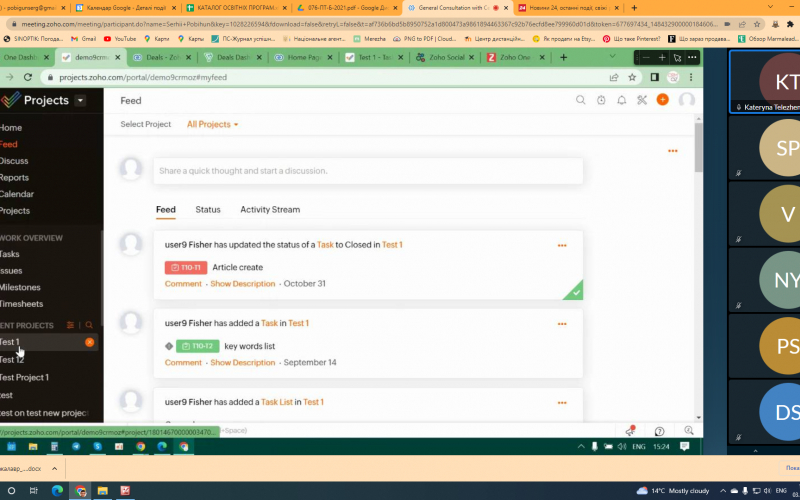Viewport: 800px width, 500px height.
Task: Click the zoom magnifier icon at bottom right
Action: (x=689, y=431)
